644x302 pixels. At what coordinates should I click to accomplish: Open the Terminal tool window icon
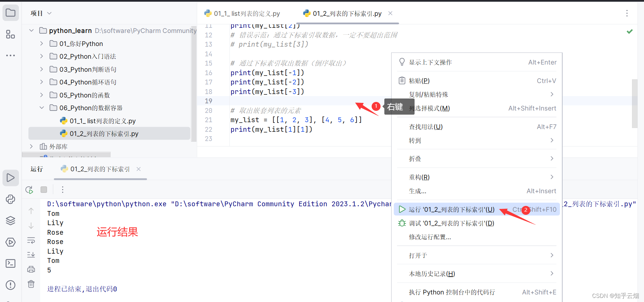[11, 264]
